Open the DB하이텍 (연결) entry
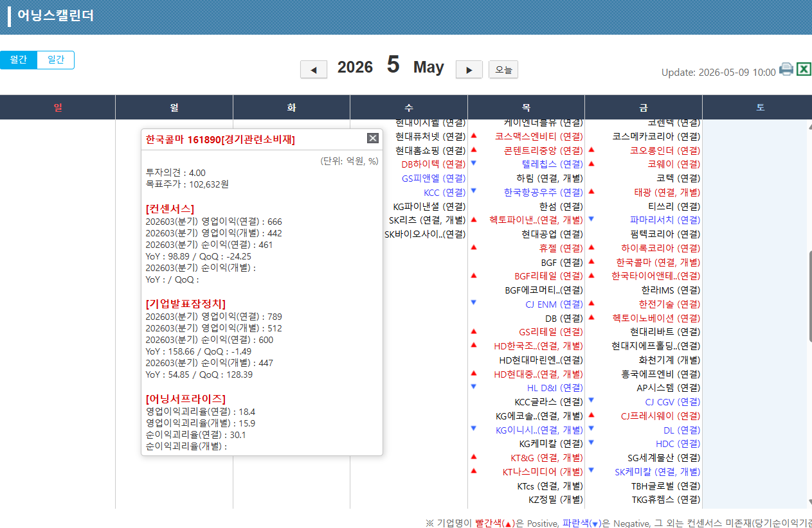The image size is (812, 528). click(433, 164)
